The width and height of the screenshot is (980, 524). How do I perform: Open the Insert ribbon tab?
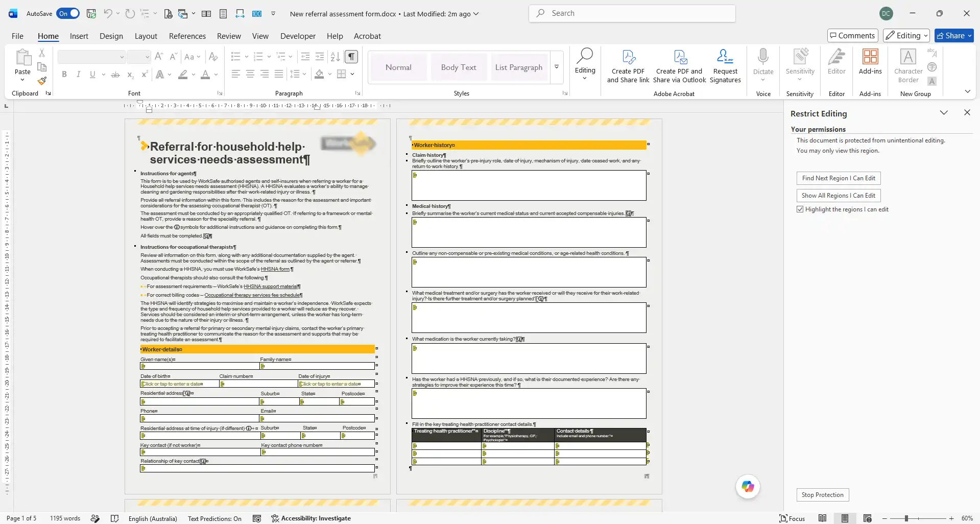(x=79, y=36)
